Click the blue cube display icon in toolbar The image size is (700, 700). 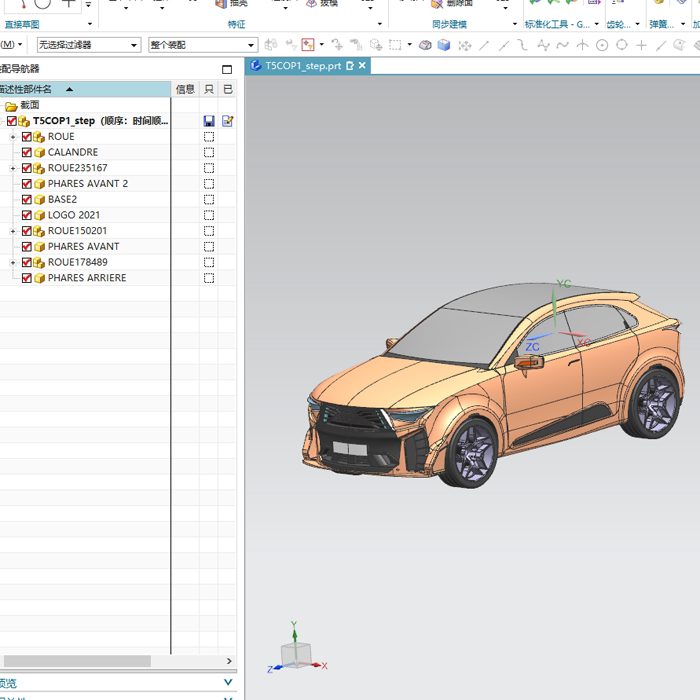point(444,45)
